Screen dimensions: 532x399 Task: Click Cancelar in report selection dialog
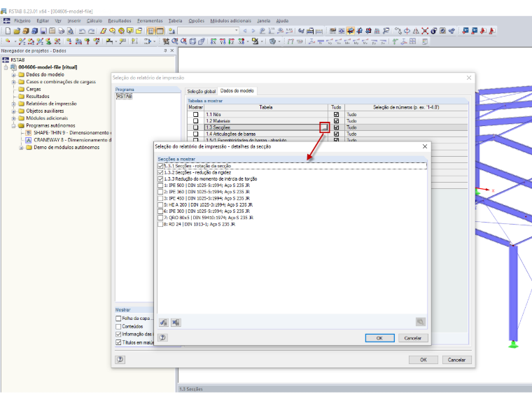pyautogui.click(x=456, y=360)
